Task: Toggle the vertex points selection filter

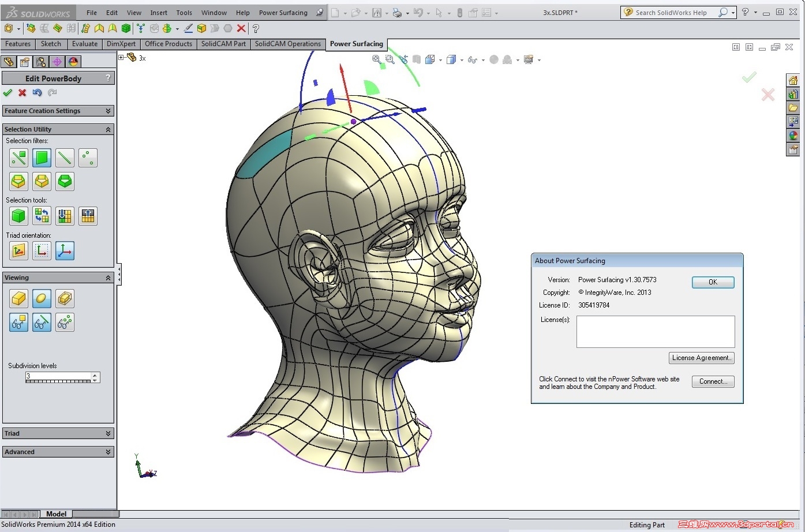Action: click(88, 158)
